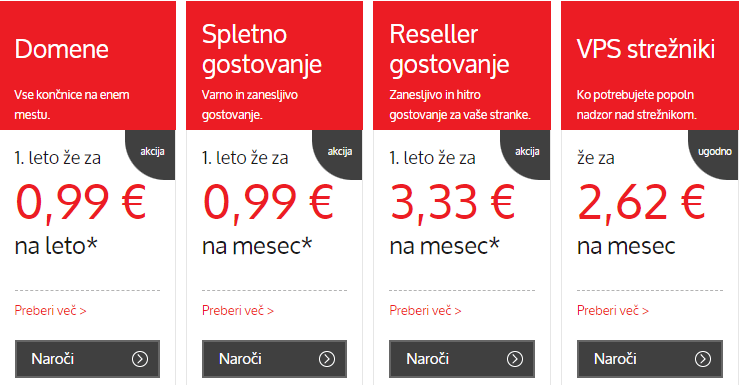
Task: Select the Spletno gostovanje heading
Action: coord(262,49)
